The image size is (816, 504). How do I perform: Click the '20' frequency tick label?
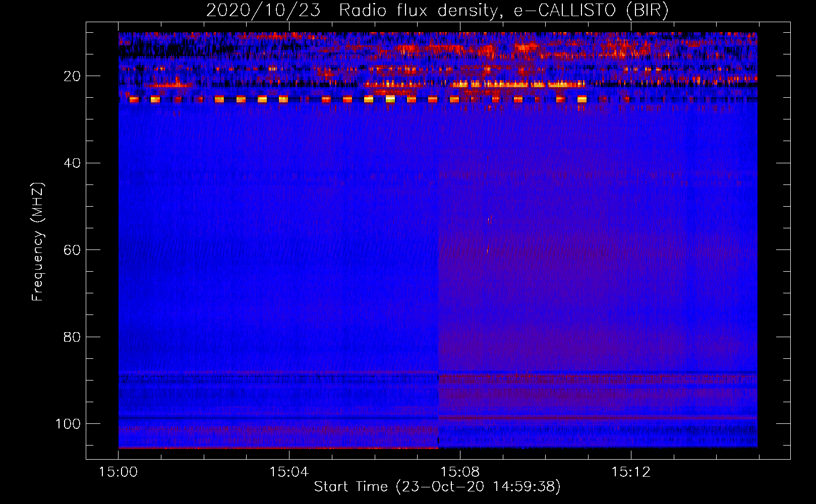[72, 76]
